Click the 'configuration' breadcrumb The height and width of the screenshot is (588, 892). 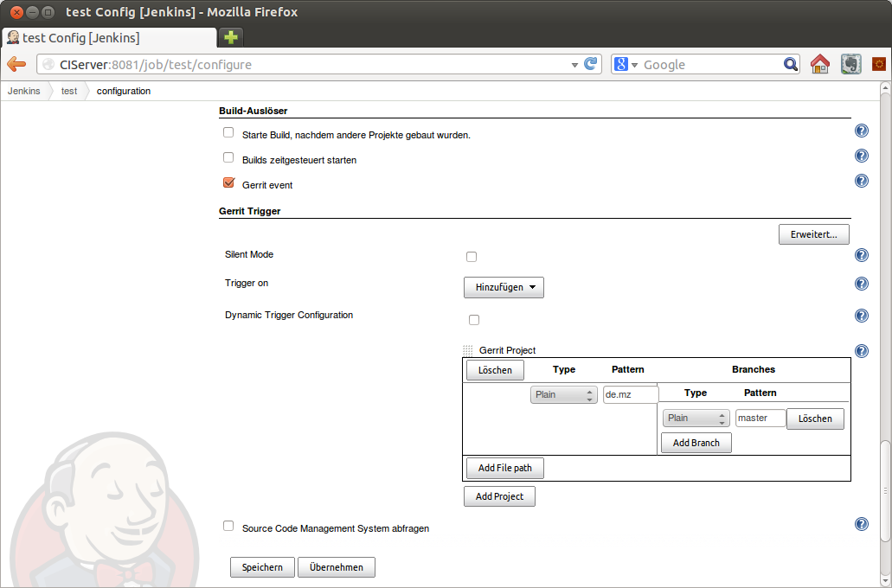(124, 91)
